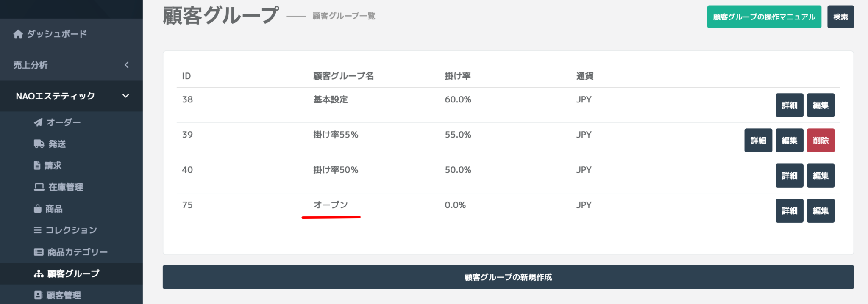Click the customer group sitemap icon

(x=39, y=274)
